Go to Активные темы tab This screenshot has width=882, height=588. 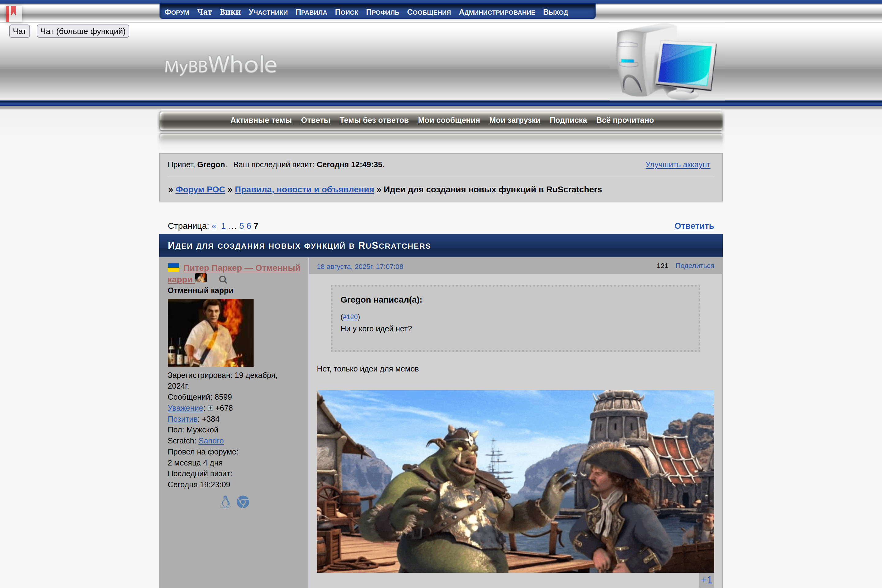pos(261,120)
